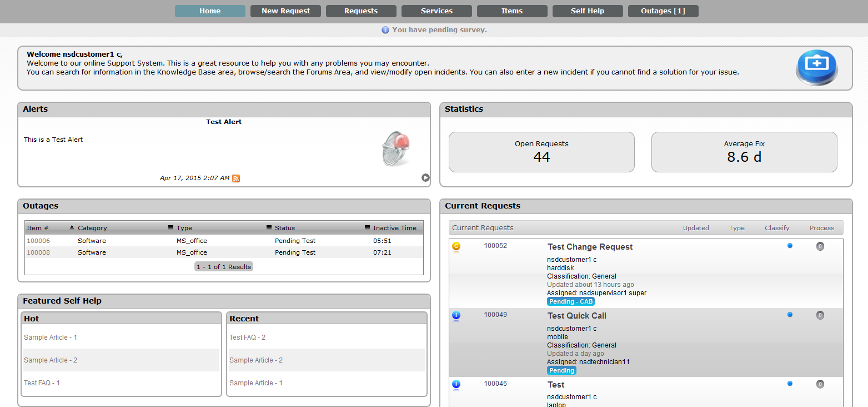This screenshot has height=407, width=868.
Task: Go to the Requests tab
Action: pos(361,11)
